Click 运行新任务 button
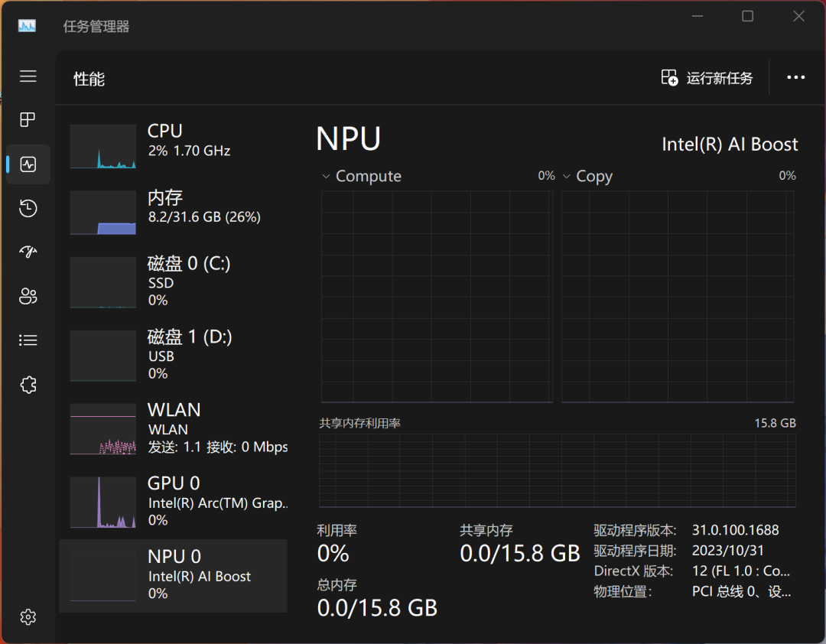The image size is (826, 644). pos(707,78)
